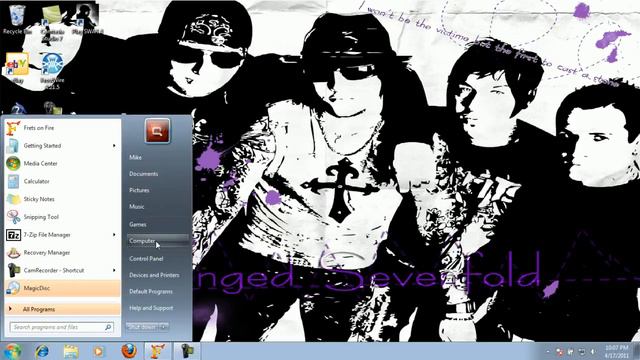Launch CamRecorder - Shortcut entry
This screenshot has height=360, width=640.
[x=62, y=270]
